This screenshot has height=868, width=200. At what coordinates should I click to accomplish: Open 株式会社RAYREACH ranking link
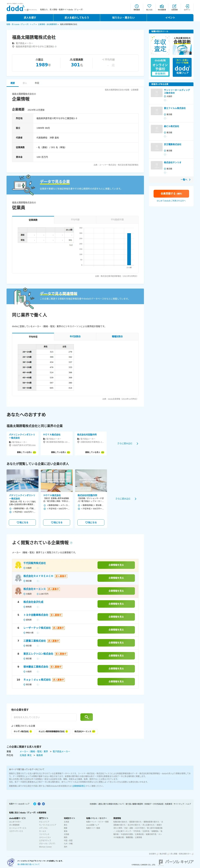tap(38, 576)
